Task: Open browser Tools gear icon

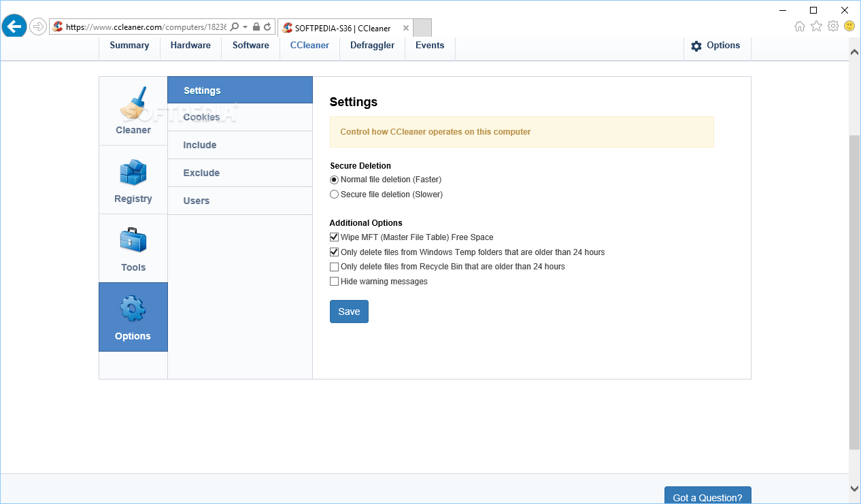Action: [x=833, y=27]
